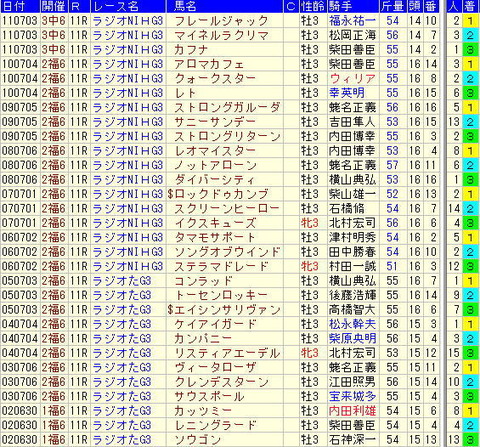
Task: Click horse name ストロングガルーダ
Action: pos(227,108)
